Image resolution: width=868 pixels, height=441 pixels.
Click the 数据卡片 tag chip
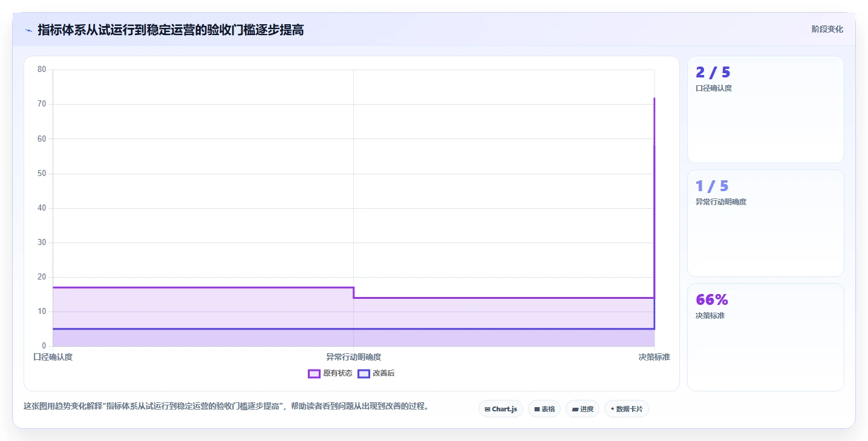pos(627,409)
